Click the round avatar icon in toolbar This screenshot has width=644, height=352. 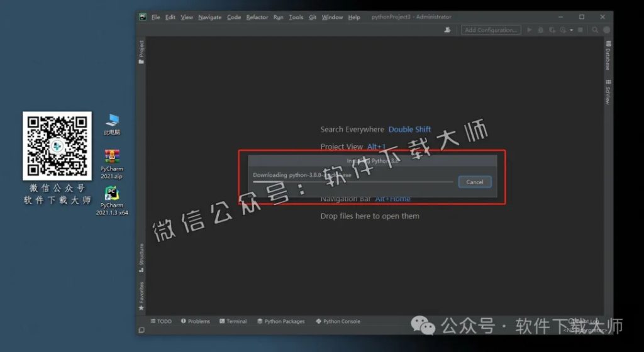(x=606, y=30)
